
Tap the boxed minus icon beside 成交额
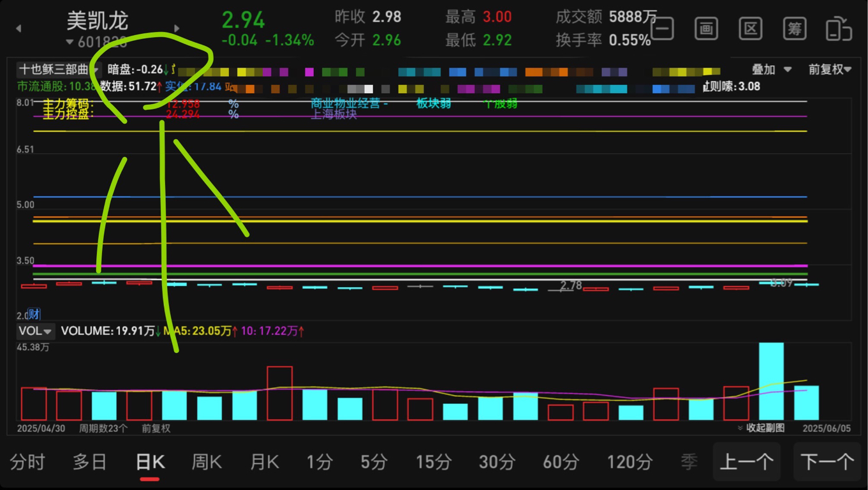click(x=663, y=29)
